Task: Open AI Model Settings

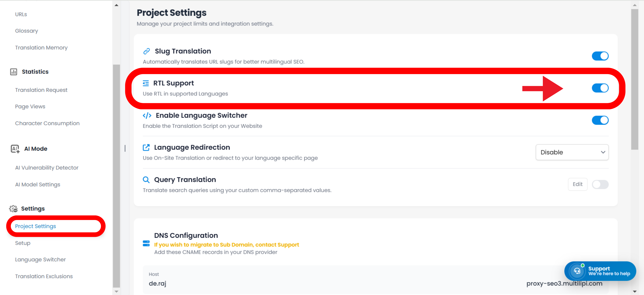Action: point(38,184)
